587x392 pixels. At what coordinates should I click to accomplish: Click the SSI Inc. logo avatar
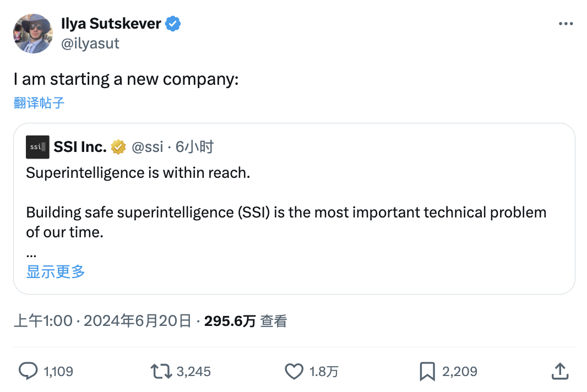tap(37, 147)
